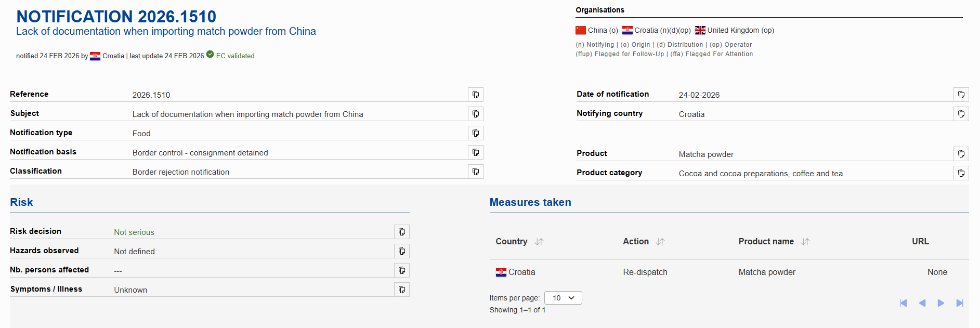
Task: Click the None URL cell
Action: tap(937, 272)
